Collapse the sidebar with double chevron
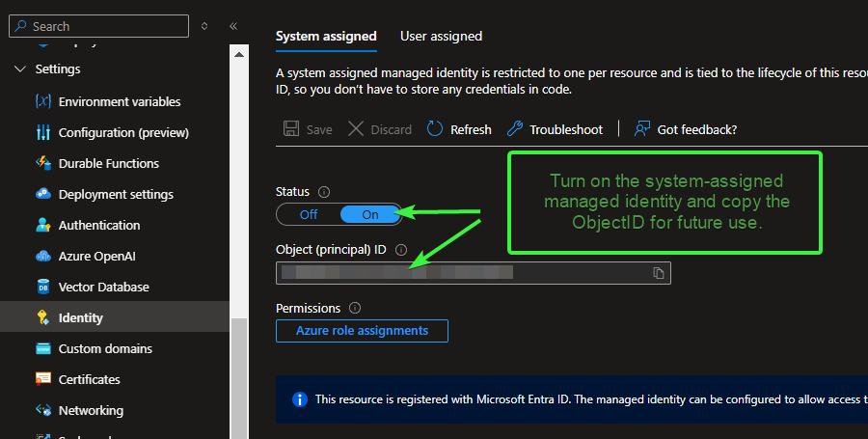 (233, 26)
